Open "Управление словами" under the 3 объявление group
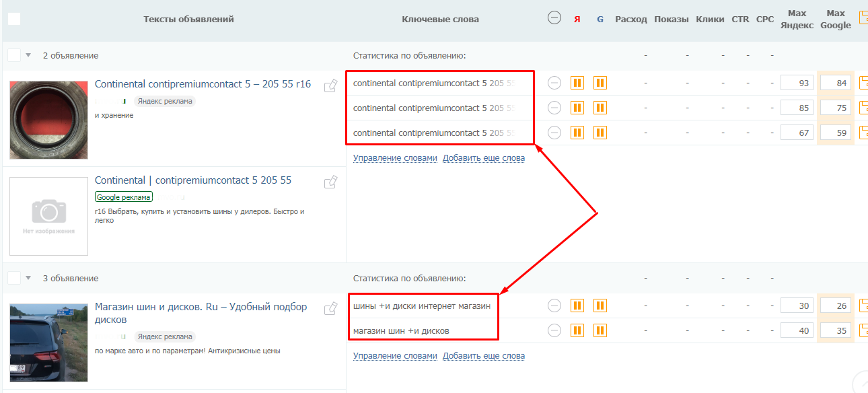Viewport: 868px width, 393px height. pyautogui.click(x=395, y=356)
